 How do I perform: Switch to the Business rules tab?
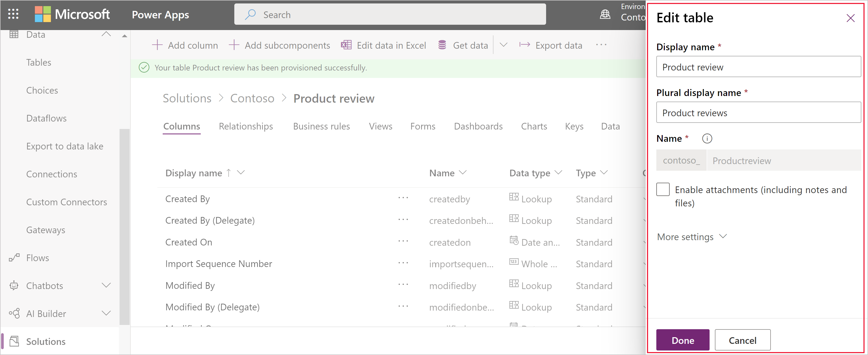pyautogui.click(x=322, y=126)
